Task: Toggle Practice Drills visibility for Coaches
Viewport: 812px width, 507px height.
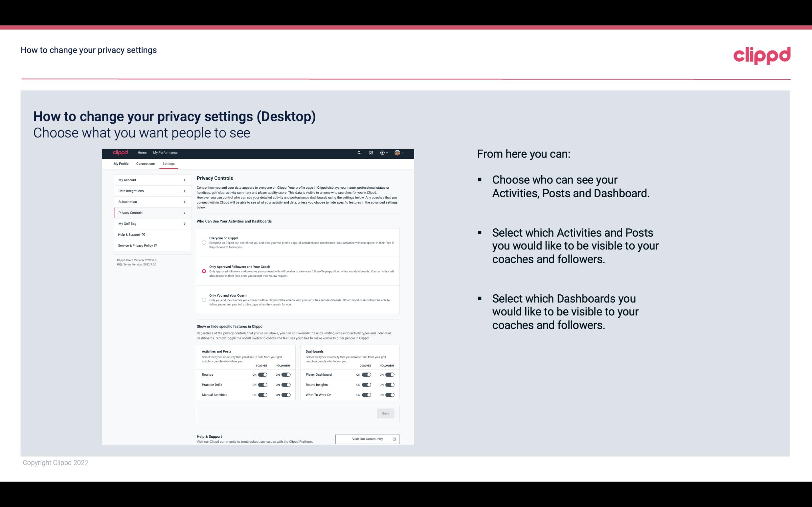Action: 262,385
